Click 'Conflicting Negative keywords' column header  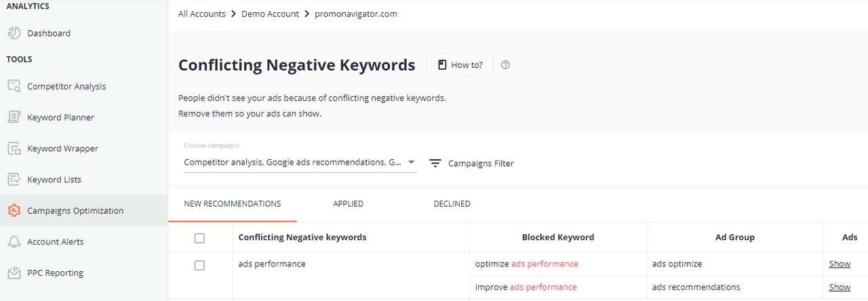(x=302, y=237)
